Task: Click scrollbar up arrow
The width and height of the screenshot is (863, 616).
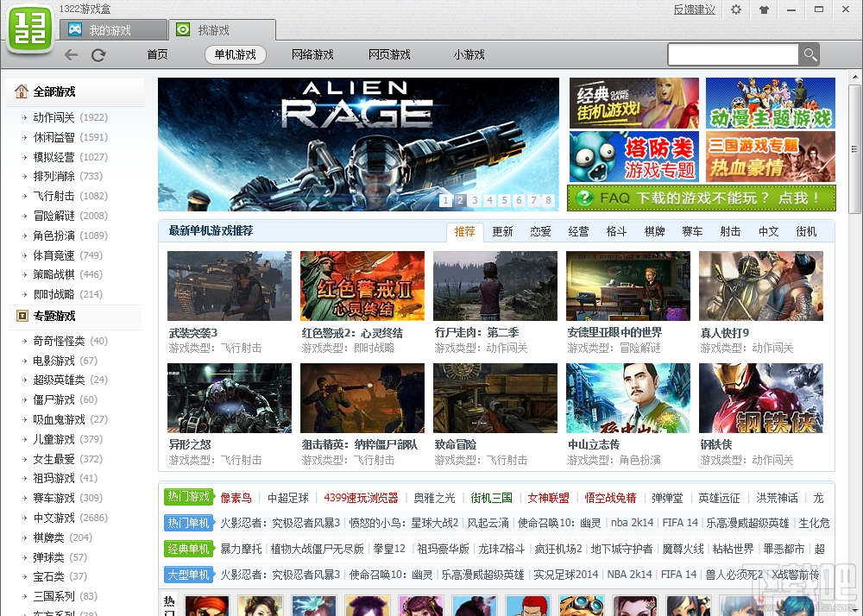Action: click(x=854, y=77)
